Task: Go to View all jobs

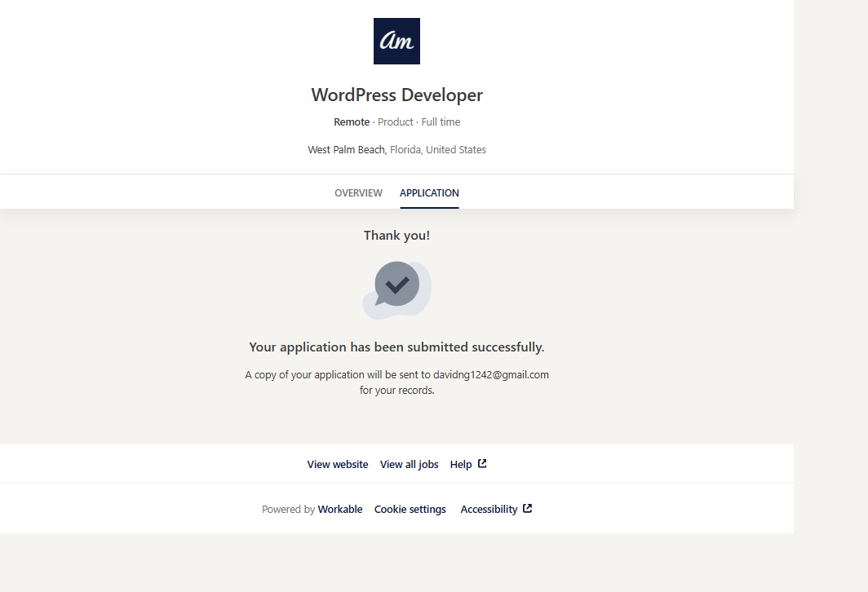Action: pos(409,465)
